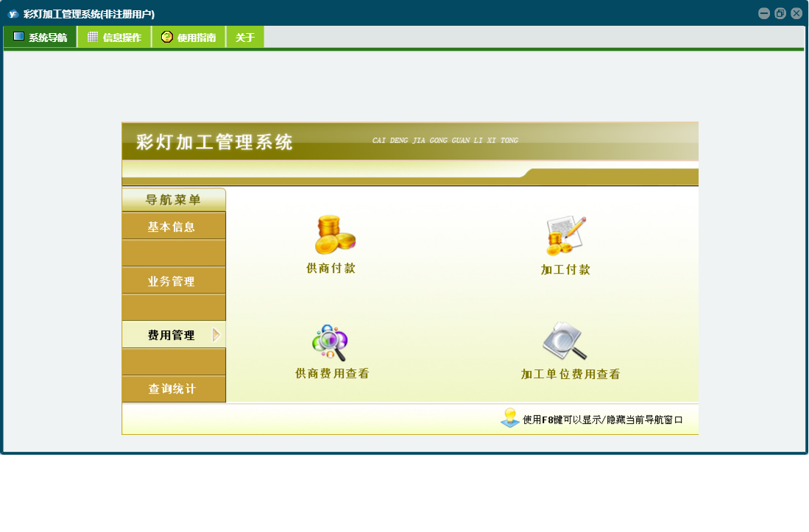Image resolution: width=809 pixels, height=532 pixels.
Task: Minimize the application window
Action: (764, 13)
